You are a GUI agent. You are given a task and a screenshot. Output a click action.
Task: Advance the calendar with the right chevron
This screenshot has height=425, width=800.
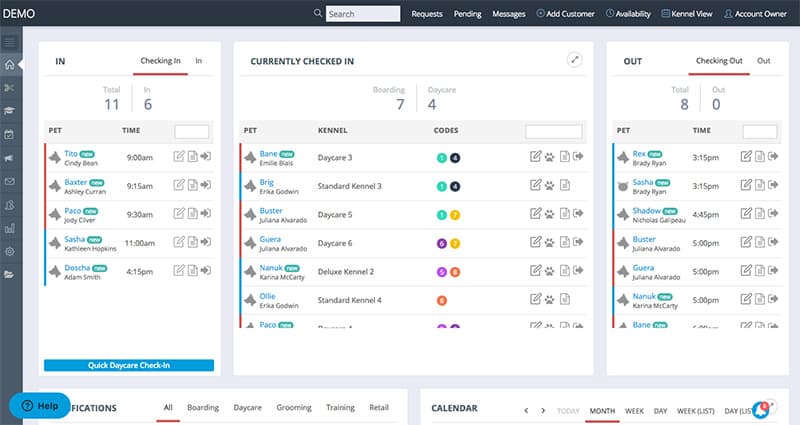(543, 410)
